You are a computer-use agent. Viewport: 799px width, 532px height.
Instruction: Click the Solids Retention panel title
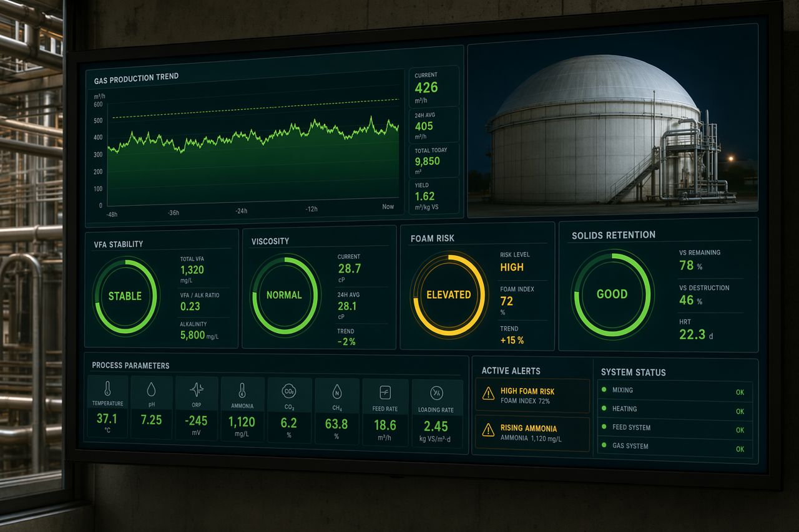(614, 235)
